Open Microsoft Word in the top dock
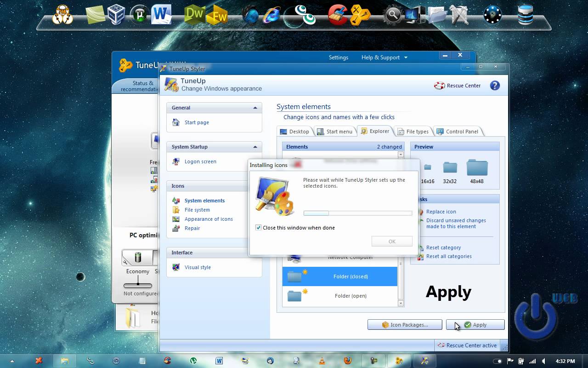 click(162, 14)
